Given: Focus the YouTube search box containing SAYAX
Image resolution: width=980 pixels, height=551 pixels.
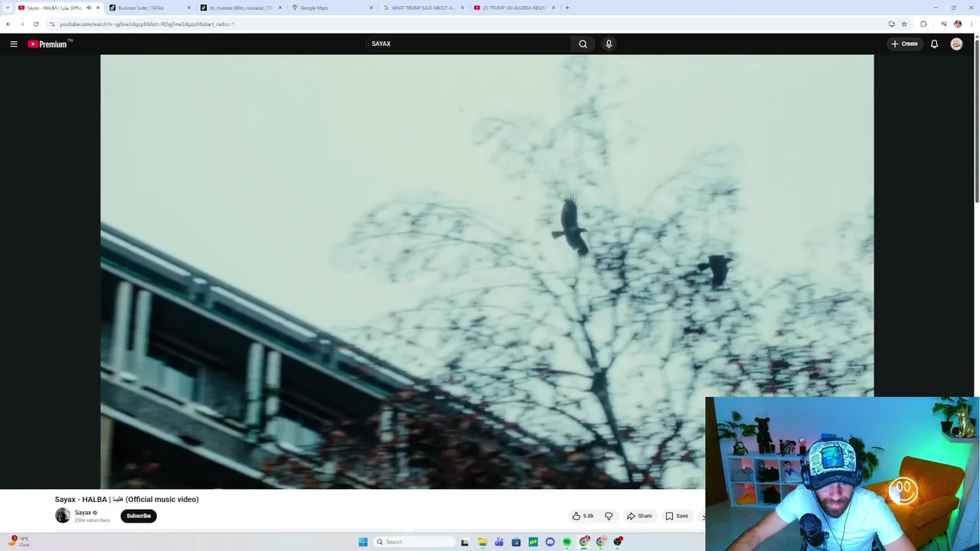Looking at the screenshot, I should [468, 44].
